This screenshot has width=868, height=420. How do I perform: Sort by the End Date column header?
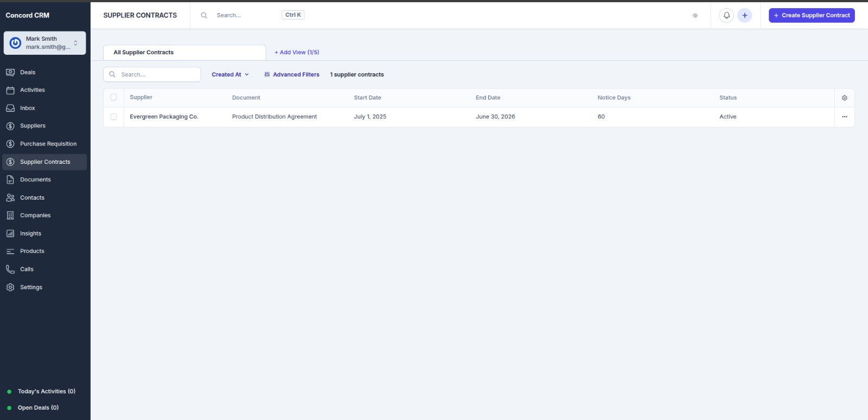coord(488,98)
